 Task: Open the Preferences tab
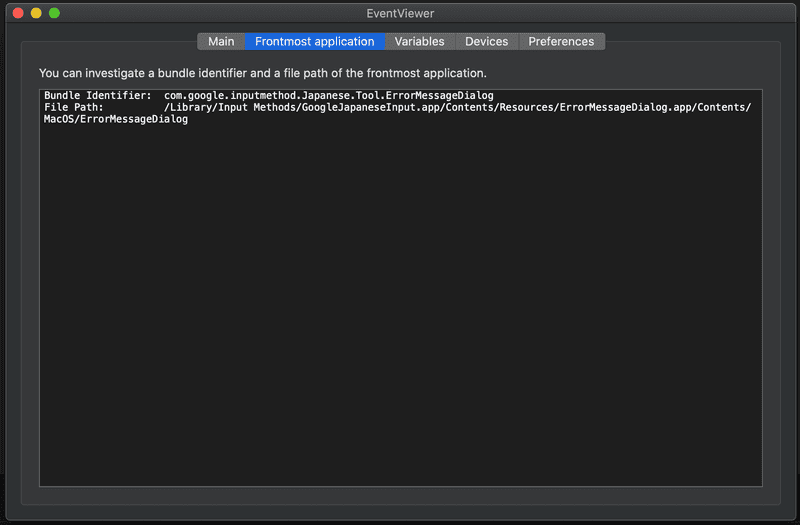pos(561,41)
